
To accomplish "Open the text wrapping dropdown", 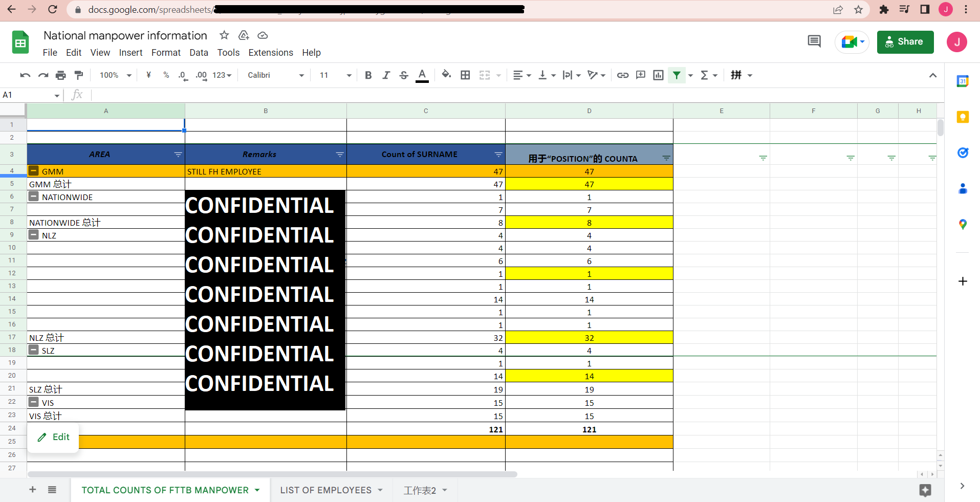I will click(572, 75).
